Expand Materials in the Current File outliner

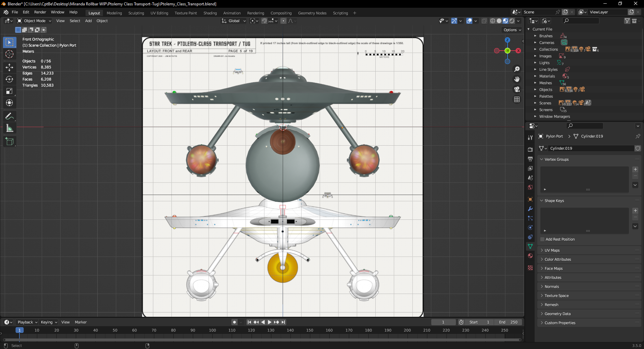pyautogui.click(x=535, y=76)
